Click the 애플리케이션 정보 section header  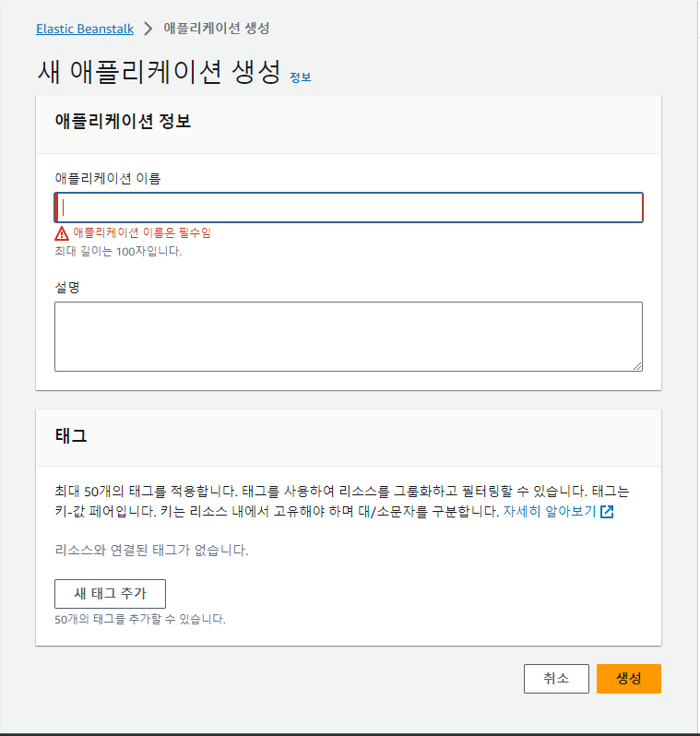123,121
